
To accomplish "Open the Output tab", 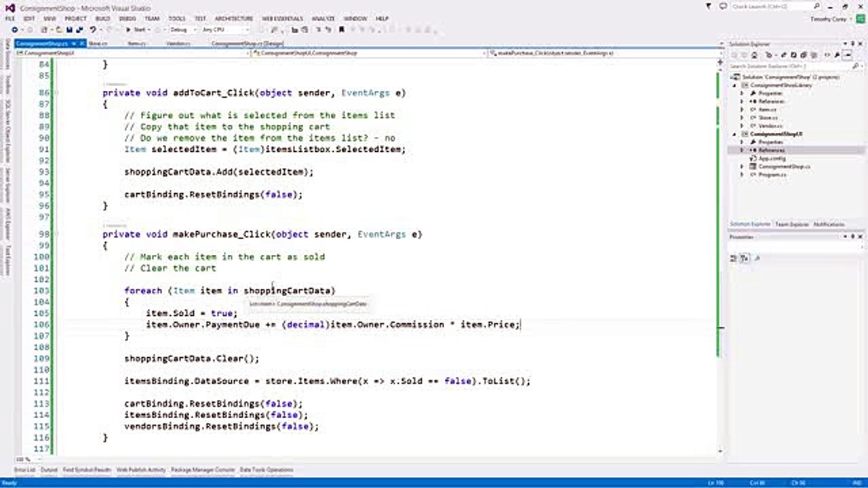I will point(50,470).
